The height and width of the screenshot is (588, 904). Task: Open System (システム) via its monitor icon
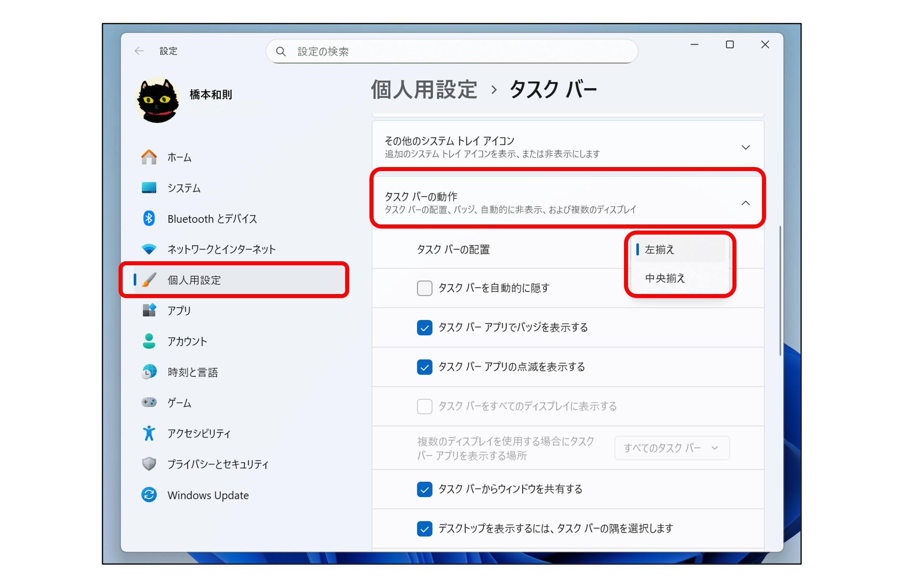(x=149, y=188)
